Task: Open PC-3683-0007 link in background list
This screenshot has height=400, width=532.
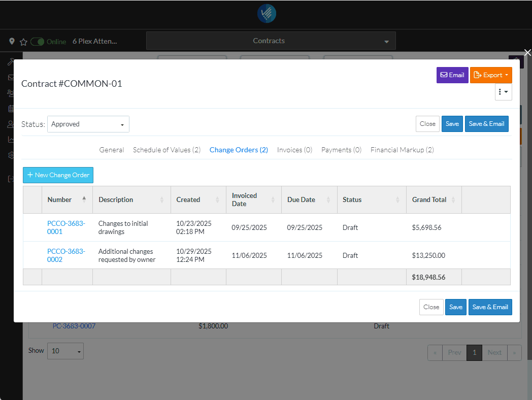Action: click(74, 326)
